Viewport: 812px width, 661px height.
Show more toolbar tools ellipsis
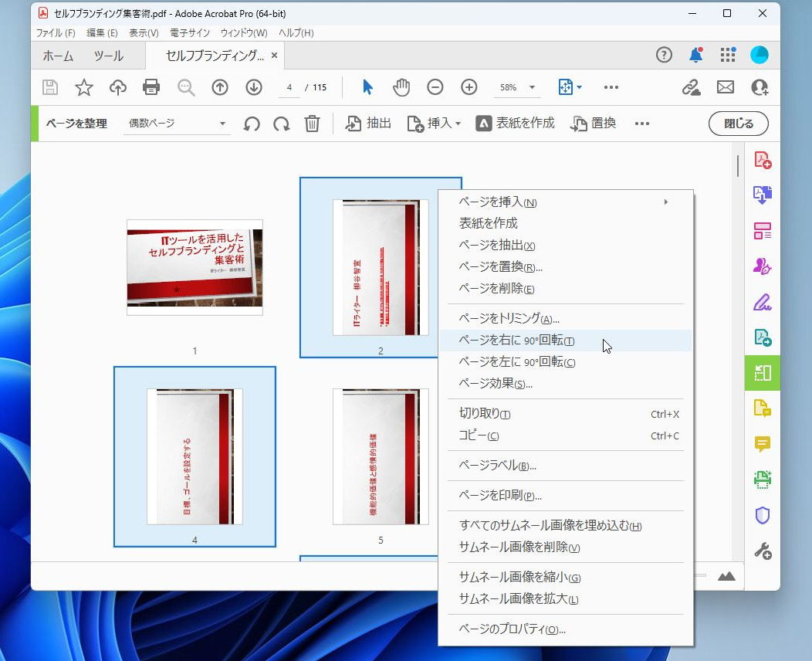tap(611, 87)
